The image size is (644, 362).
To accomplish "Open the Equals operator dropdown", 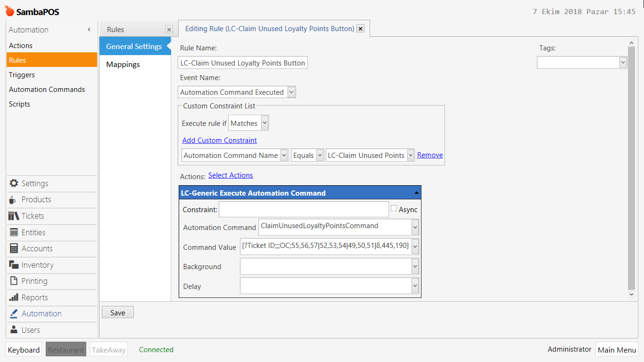I will pos(320,155).
